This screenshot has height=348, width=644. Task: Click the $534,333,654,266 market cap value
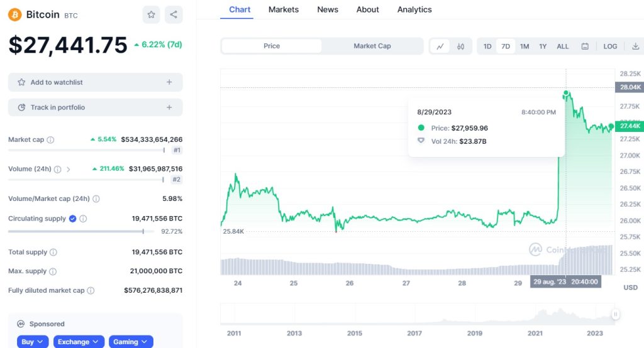tap(152, 139)
